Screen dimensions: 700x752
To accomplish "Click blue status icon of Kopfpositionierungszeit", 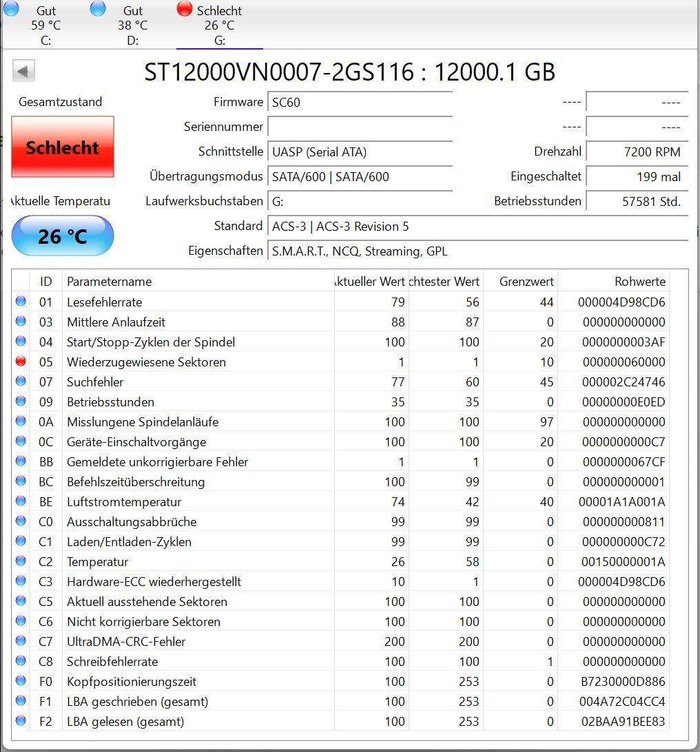I will click(x=21, y=680).
